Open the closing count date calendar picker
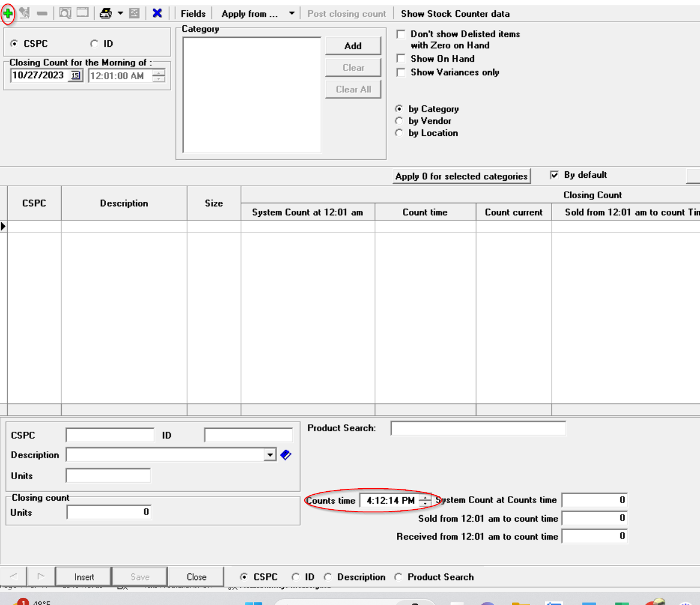 76,75
